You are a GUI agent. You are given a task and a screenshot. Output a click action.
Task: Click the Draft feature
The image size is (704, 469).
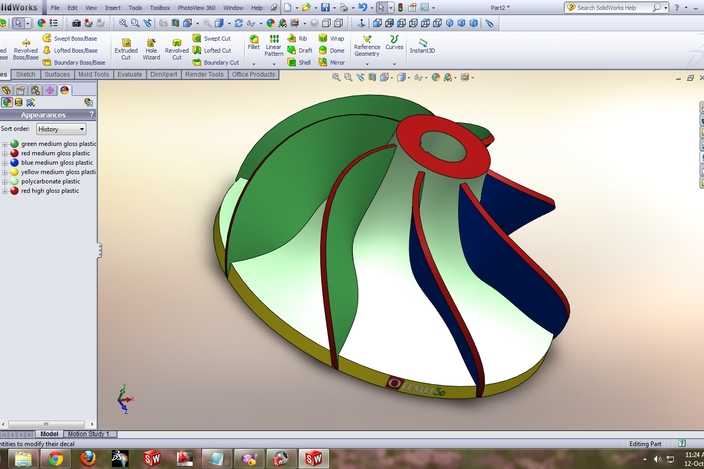(x=300, y=50)
